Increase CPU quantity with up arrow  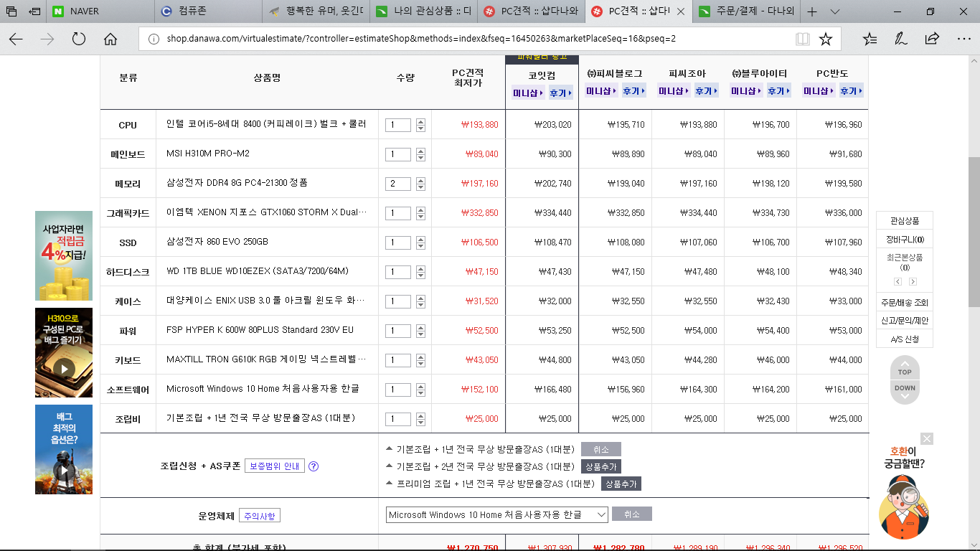pos(420,122)
